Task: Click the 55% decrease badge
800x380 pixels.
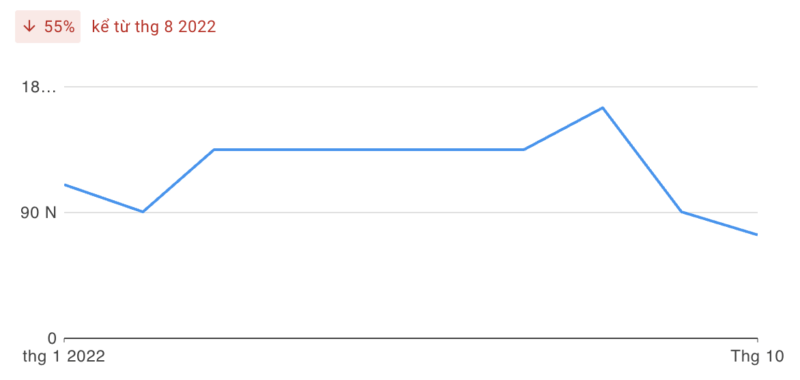Action: point(48,27)
